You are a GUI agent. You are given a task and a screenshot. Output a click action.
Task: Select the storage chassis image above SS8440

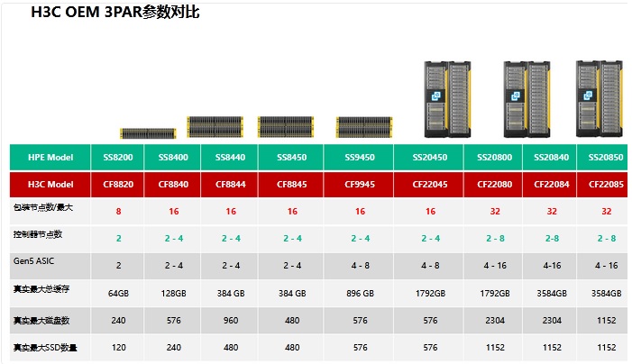(x=215, y=127)
